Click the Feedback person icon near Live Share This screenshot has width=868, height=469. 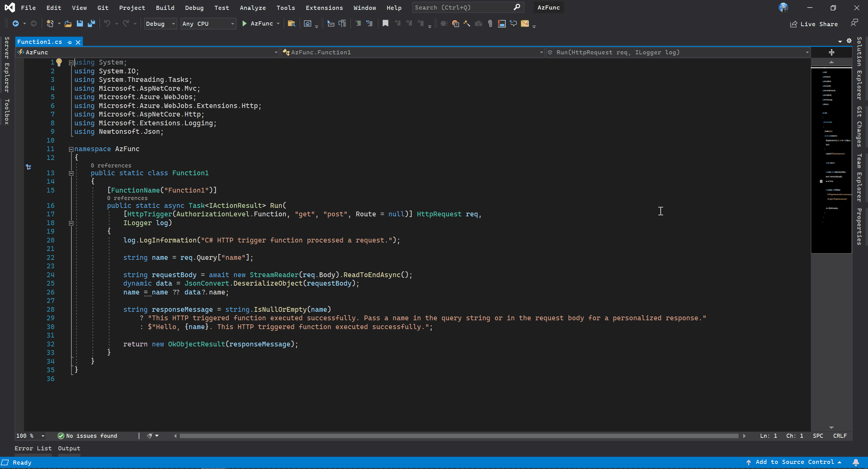(854, 23)
